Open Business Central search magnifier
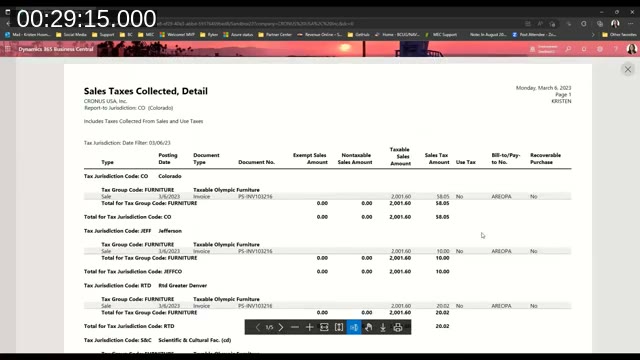Image resolution: width=640 pixels, height=360 pixels. pyautogui.click(x=568, y=49)
